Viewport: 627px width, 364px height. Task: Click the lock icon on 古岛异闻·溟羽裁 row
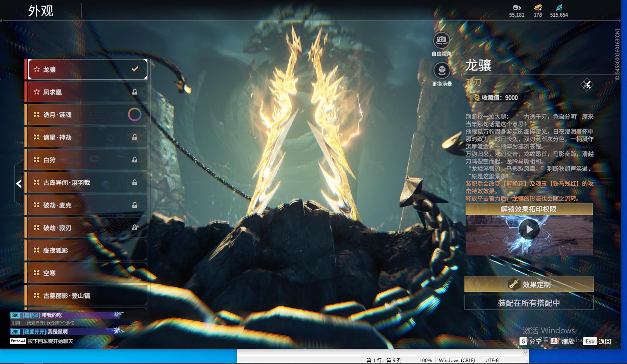(135, 182)
